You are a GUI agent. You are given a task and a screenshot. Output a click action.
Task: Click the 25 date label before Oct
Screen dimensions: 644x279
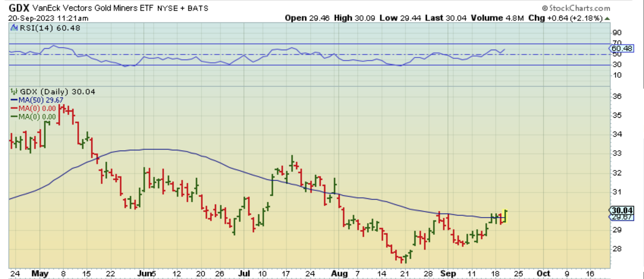tap(519, 274)
